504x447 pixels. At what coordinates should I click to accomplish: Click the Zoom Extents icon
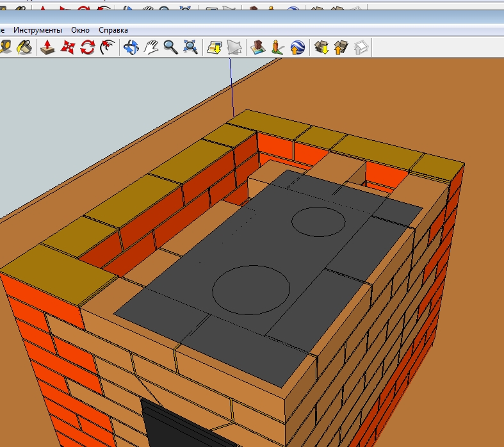(x=190, y=47)
